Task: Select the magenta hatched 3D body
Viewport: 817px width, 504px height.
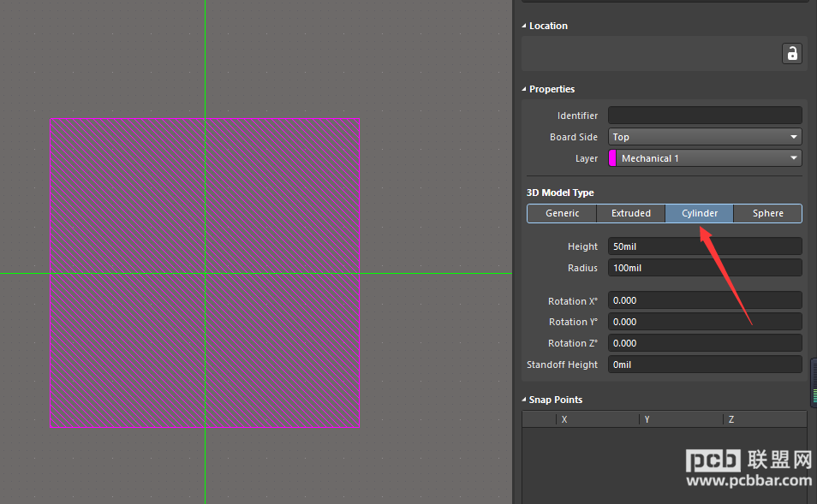Action: click(x=205, y=273)
